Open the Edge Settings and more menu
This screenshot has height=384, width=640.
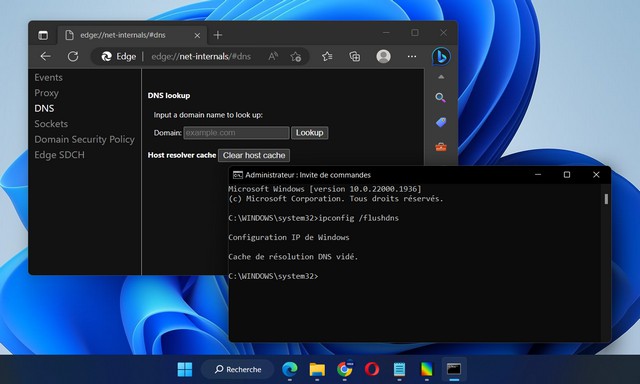412,56
